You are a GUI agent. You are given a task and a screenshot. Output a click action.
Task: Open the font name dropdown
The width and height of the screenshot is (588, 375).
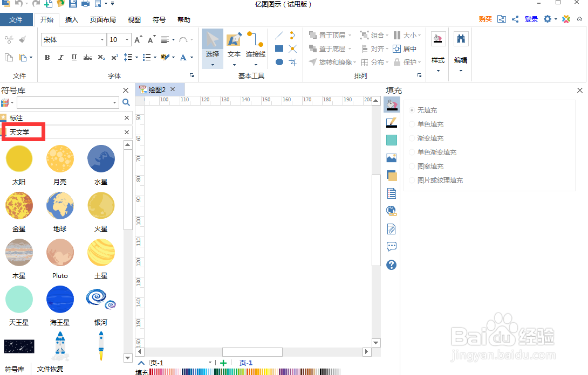102,40
